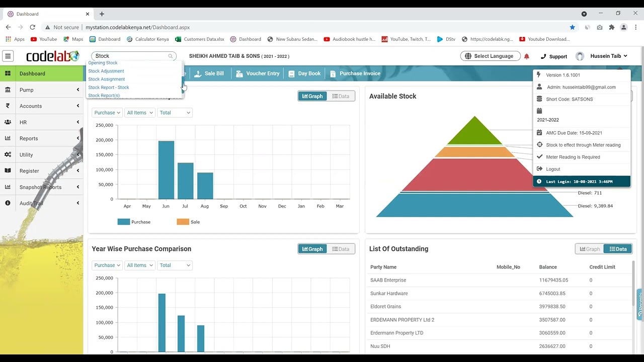644x362 pixels.
Task: Click the Pump bank icon in sidebar
Action: (x=8, y=90)
